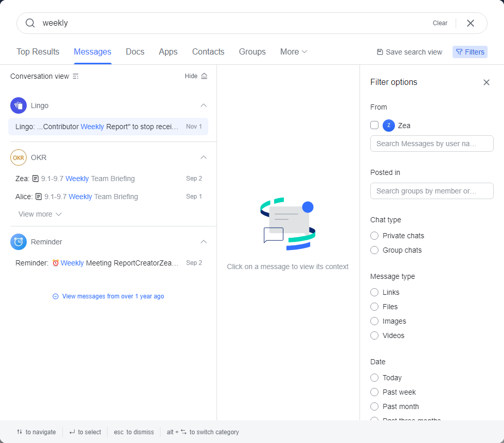This screenshot has height=443, width=504.
Task: Switch to the Docs tab
Action: 135,52
